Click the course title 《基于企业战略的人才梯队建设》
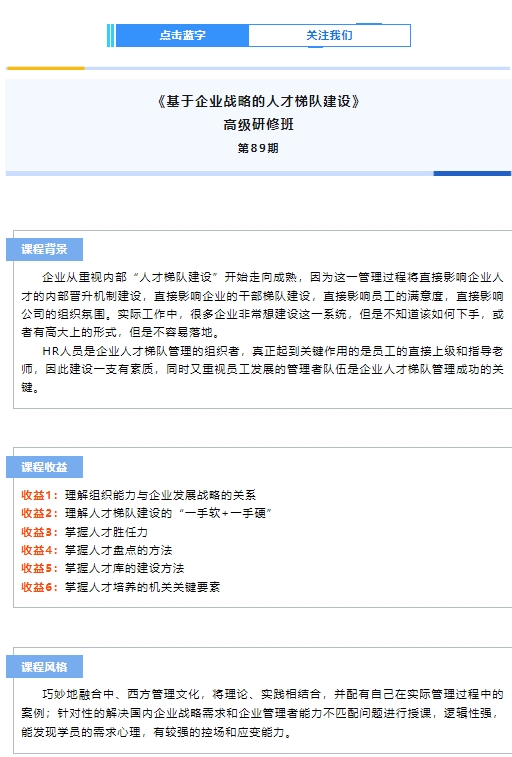Screen dimensions: 512x757 258,101
